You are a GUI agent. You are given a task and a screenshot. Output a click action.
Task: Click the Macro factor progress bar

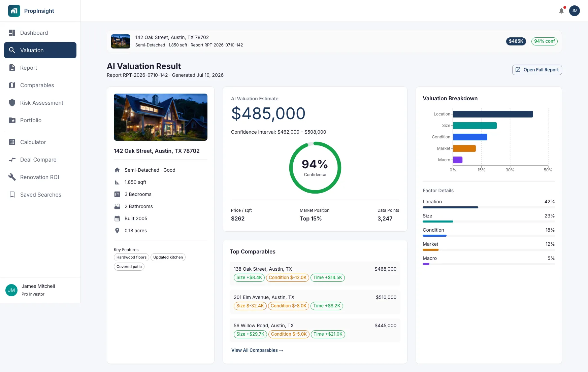(489, 264)
